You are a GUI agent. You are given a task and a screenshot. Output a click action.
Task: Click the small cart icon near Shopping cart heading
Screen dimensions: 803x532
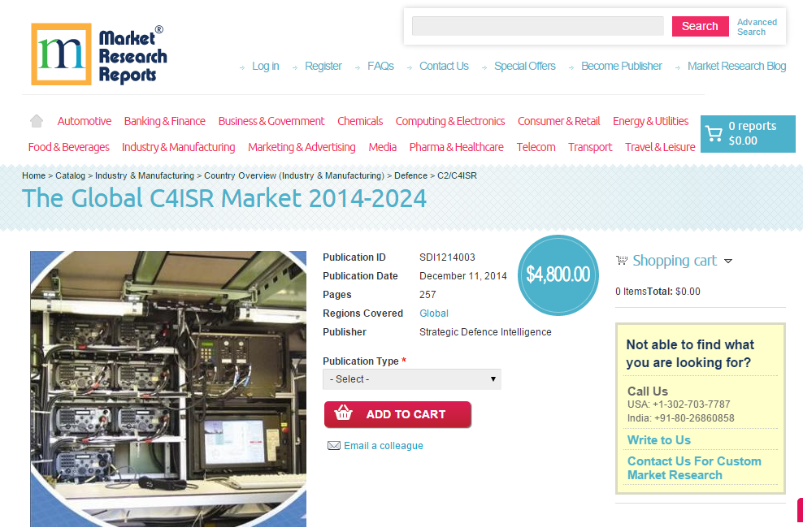coord(622,260)
